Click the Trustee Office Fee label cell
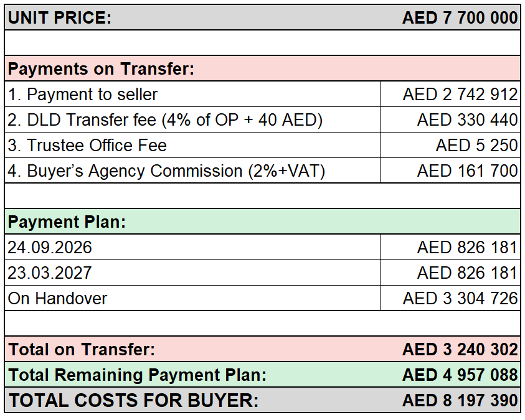 tap(192, 145)
